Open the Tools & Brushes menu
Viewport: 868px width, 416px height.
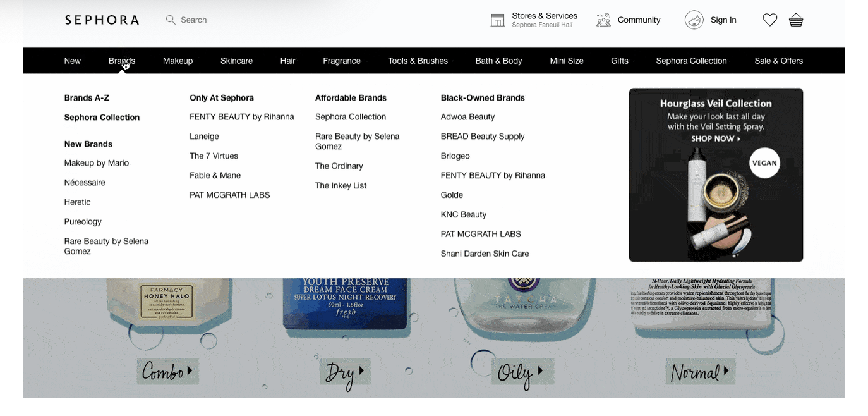coord(418,61)
